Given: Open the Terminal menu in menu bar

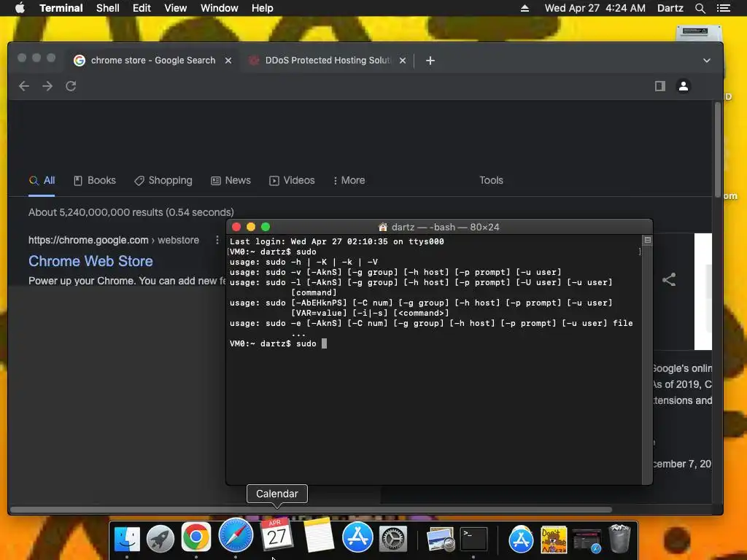Looking at the screenshot, I should 61,8.
